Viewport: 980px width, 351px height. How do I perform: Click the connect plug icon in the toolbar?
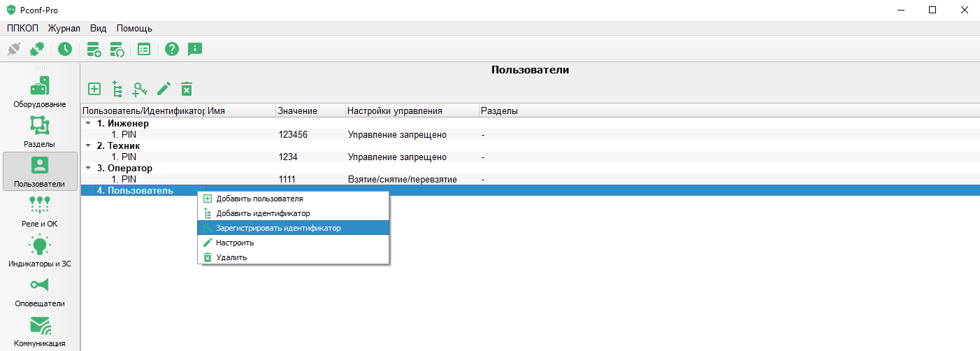click(37, 49)
